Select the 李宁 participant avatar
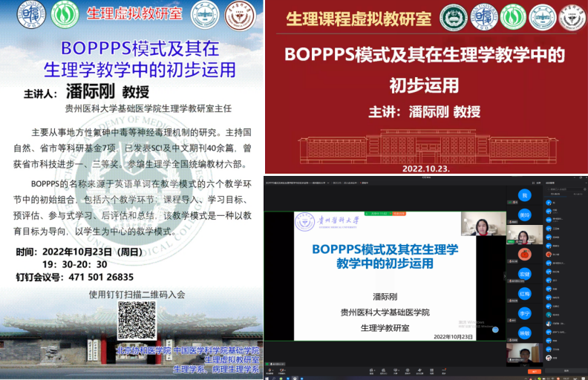This screenshot has width=588, height=380. click(524, 313)
